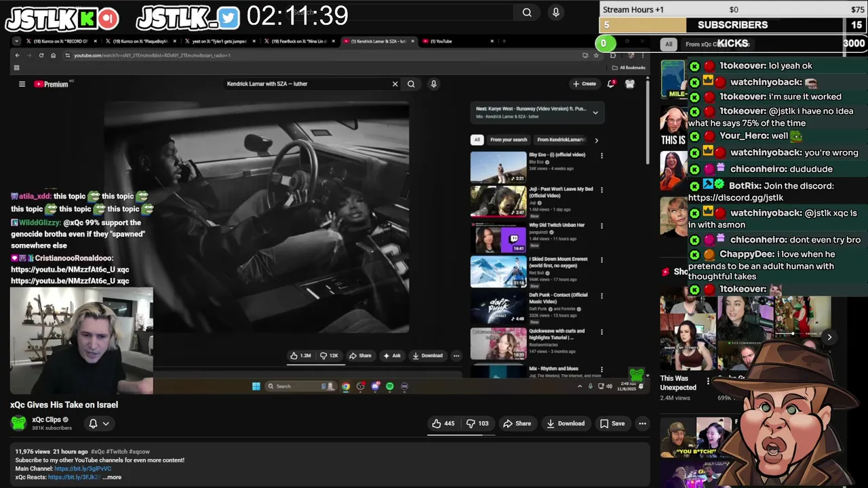
Task: Show hidden tray icons chevron
Action: 580,386
